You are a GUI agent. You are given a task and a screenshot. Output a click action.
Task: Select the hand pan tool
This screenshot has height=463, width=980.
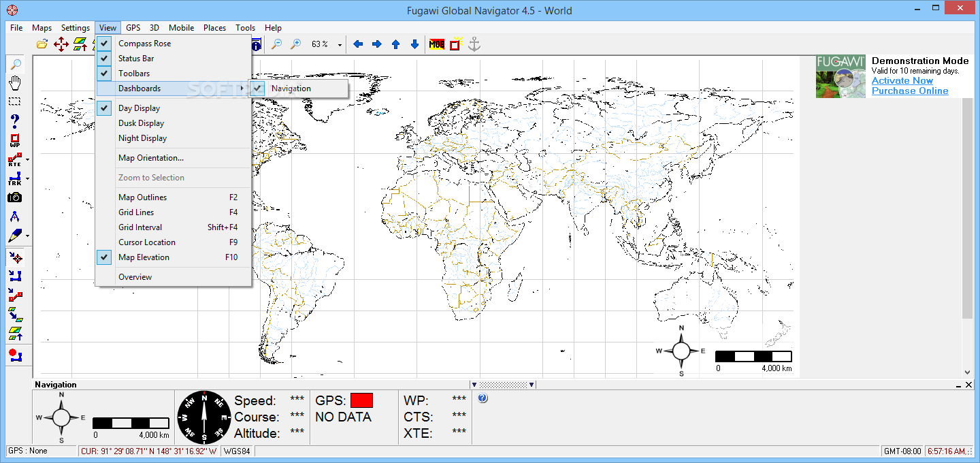[15, 83]
